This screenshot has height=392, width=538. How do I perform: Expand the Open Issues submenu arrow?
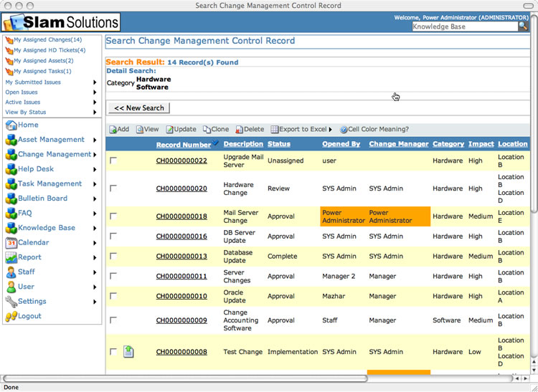(95, 92)
